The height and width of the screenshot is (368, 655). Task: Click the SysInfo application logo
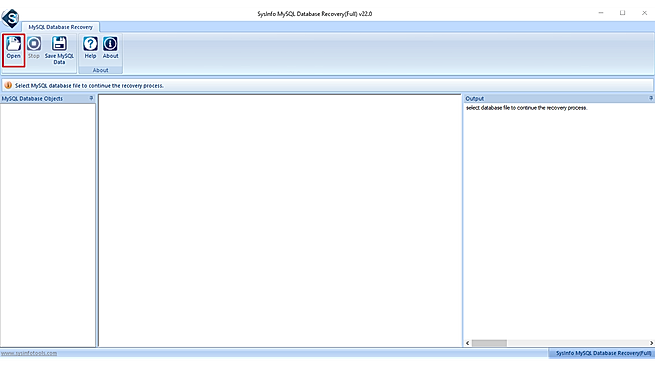[10, 18]
